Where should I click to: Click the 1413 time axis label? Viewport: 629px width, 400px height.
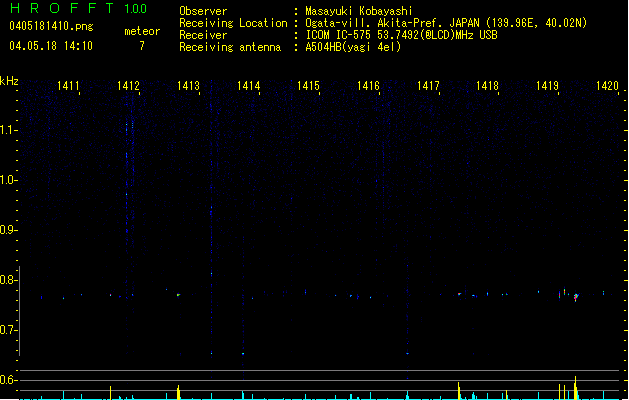point(188,85)
